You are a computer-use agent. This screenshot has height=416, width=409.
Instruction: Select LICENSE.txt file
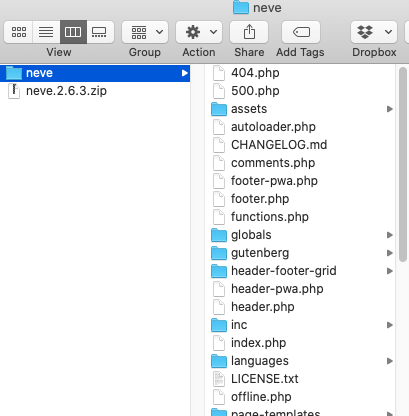300,379
